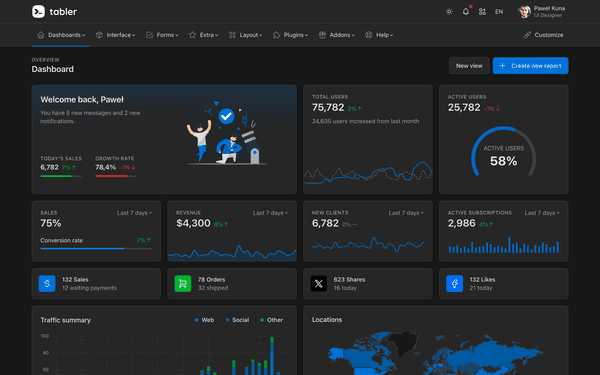Image resolution: width=600 pixels, height=375 pixels.
Task: Click Paweł Kuna avatar
Action: [x=524, y=11]
